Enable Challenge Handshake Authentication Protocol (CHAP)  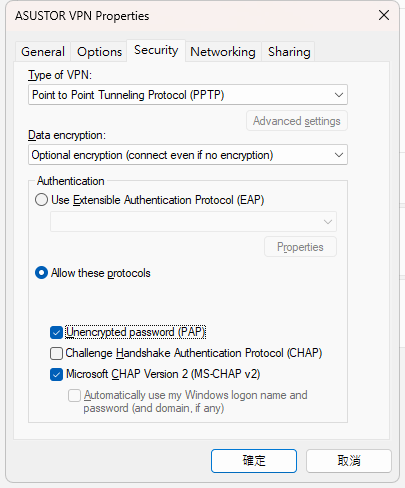[x=56, y=353]
